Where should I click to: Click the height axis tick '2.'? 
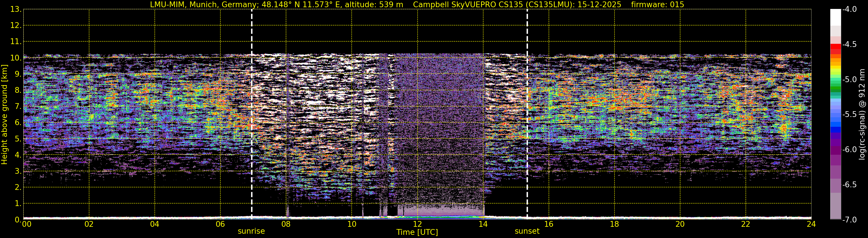18,188
